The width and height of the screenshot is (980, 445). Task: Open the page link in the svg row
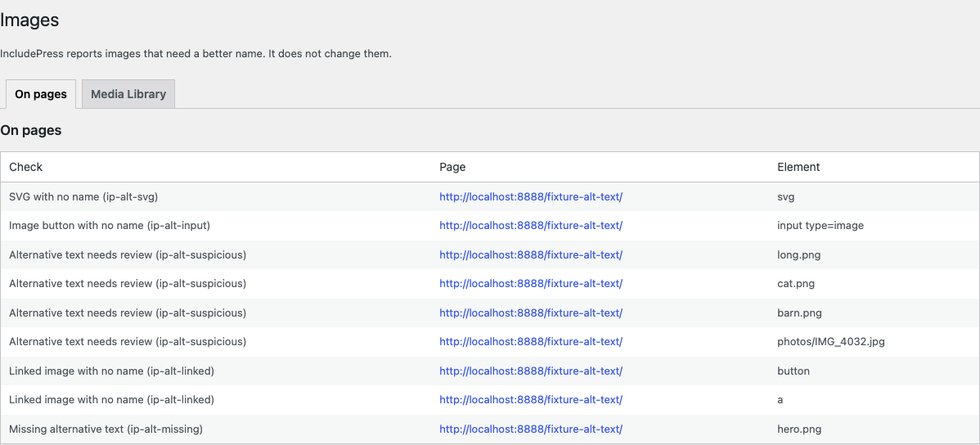coord(531,197)
